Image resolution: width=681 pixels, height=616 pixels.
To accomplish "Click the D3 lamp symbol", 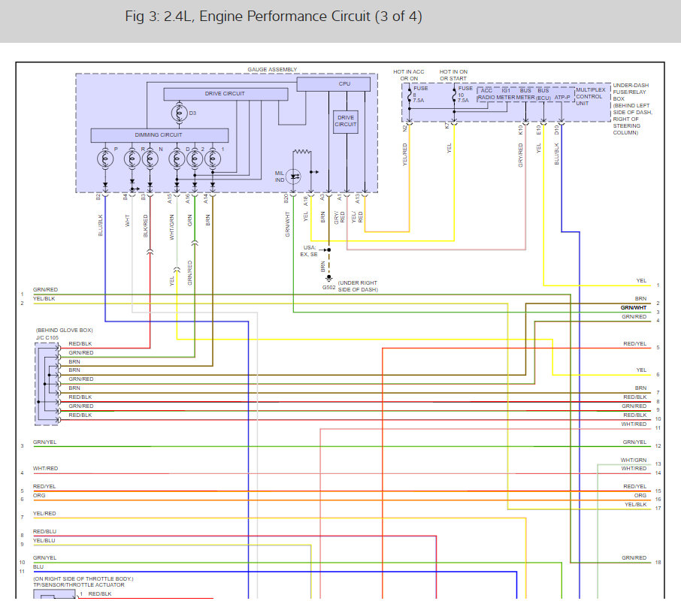I will pos(180,113).
